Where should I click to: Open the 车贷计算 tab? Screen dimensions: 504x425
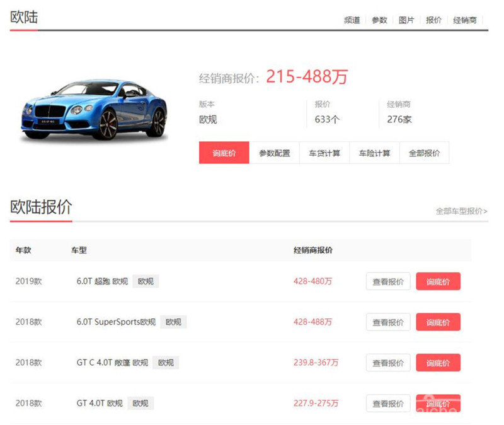point(324,153)
